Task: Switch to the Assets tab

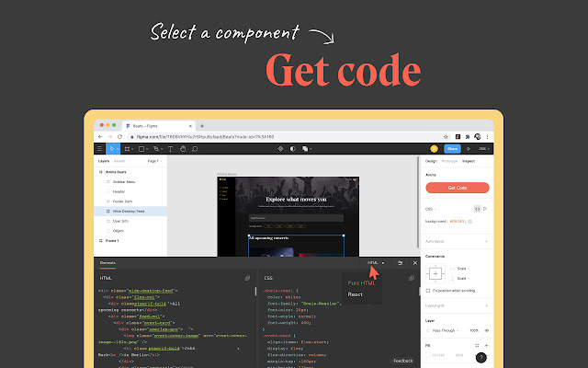Action: (x=119, y=161)
